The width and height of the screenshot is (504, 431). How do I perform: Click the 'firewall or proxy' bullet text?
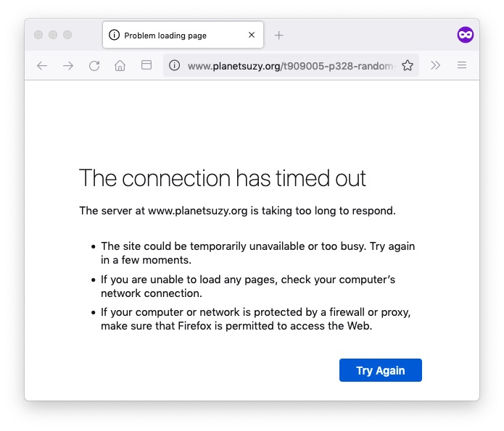[x=255, y=319]
